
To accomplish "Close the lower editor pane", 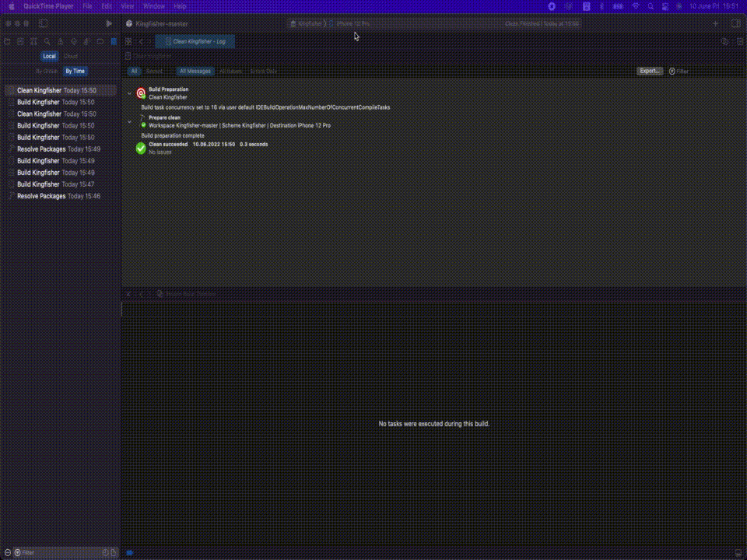I will click(x=128, y=294).
